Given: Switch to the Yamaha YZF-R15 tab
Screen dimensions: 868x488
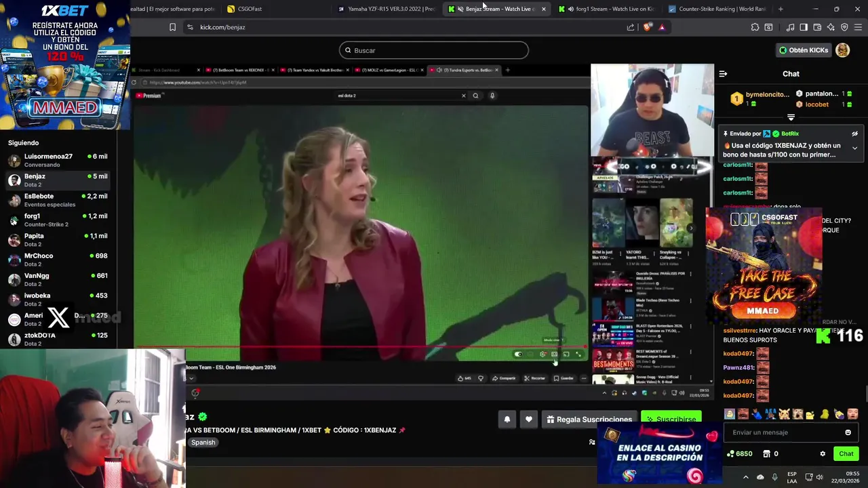Looking at the screenshot, I should point(386,9).
